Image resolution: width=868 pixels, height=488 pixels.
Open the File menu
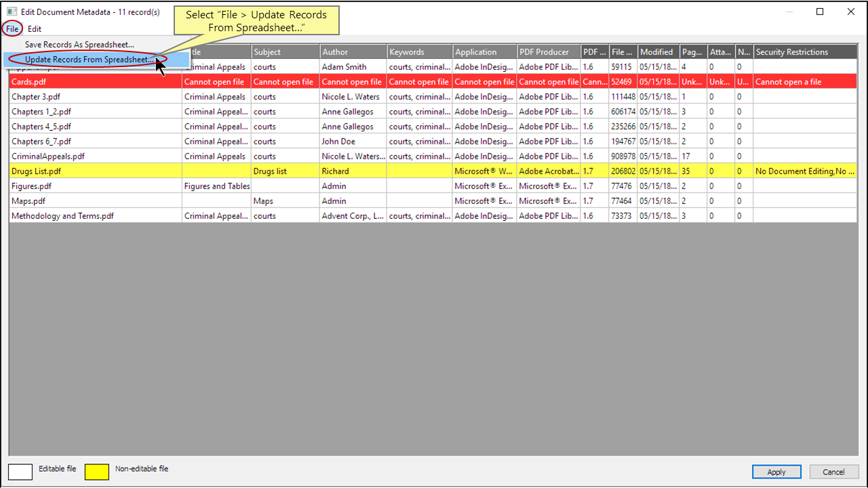pos(12,28)
